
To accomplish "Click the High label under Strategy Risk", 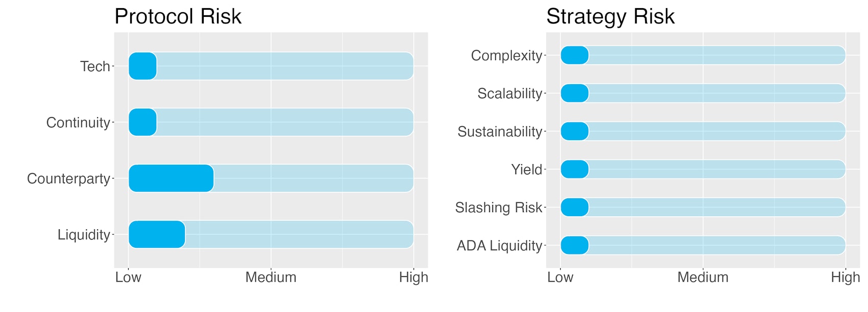I will 845,277.
